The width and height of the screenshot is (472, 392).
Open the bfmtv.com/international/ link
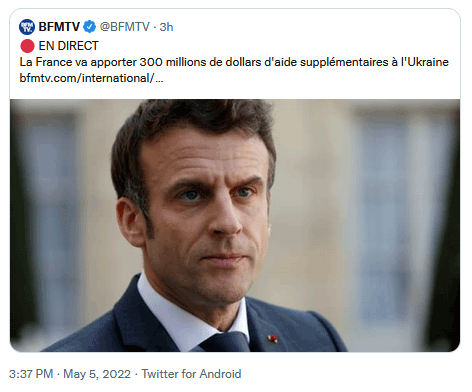pyautogui.click(x=91, y=78)
